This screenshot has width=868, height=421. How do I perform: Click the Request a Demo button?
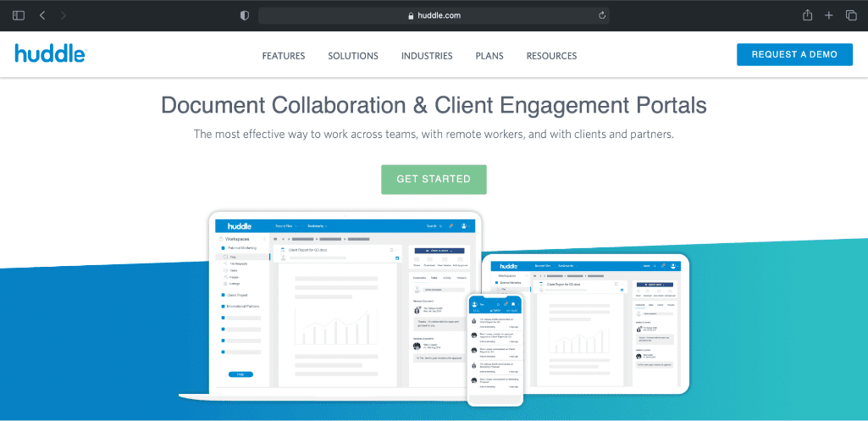tap(794, 54)
